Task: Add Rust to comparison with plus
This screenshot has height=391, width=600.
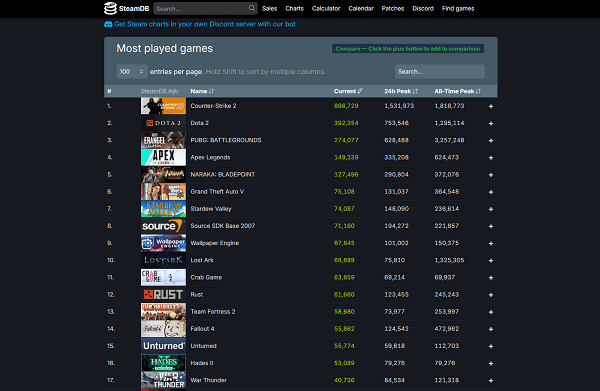Action: pyautogui.click(x=491, y=295)
